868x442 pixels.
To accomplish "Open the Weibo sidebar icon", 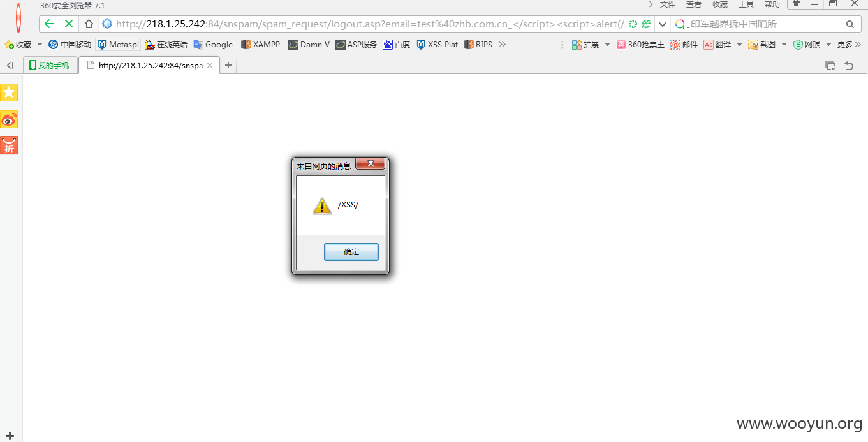I will (9, 119).
